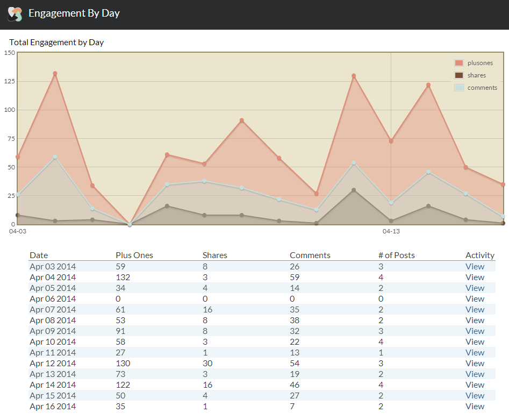This screenshot has width=509, height=420.
Task: Click the 04-03 axis label on chart
Action: [x=18, y=232]
